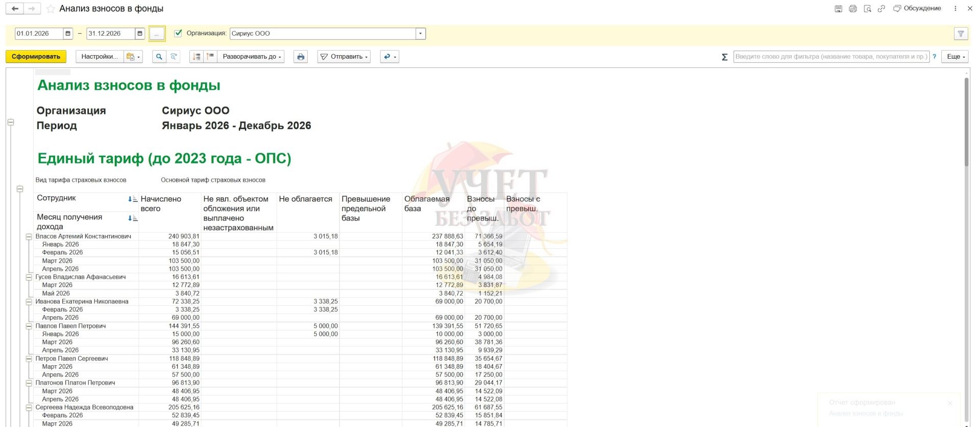Image resolution: width=980 pixels, height=427 pixels.
Task: Open the three-dot more menu
Action: (955, 9)
